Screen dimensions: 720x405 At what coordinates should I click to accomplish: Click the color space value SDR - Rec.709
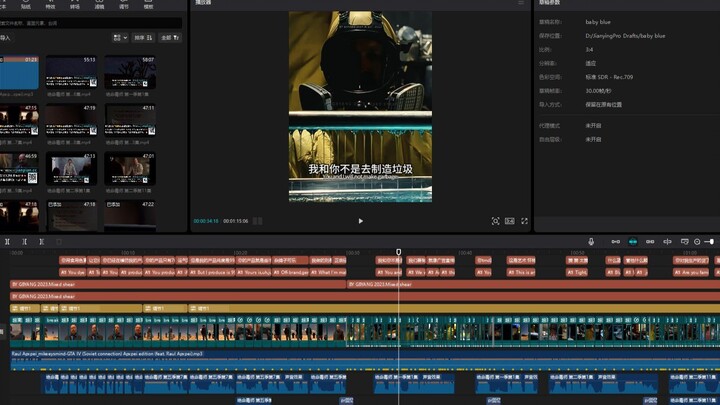pyautogui.click(x=609, y=77)
